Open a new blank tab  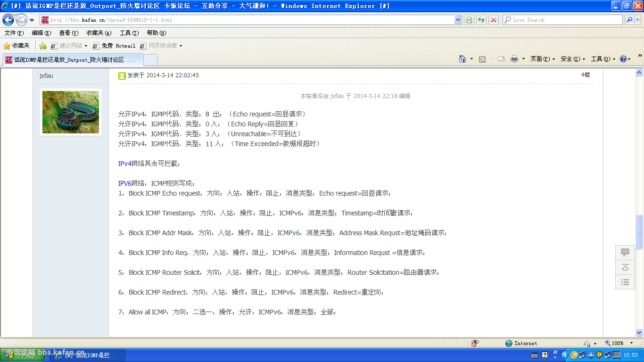pos(150,60)
